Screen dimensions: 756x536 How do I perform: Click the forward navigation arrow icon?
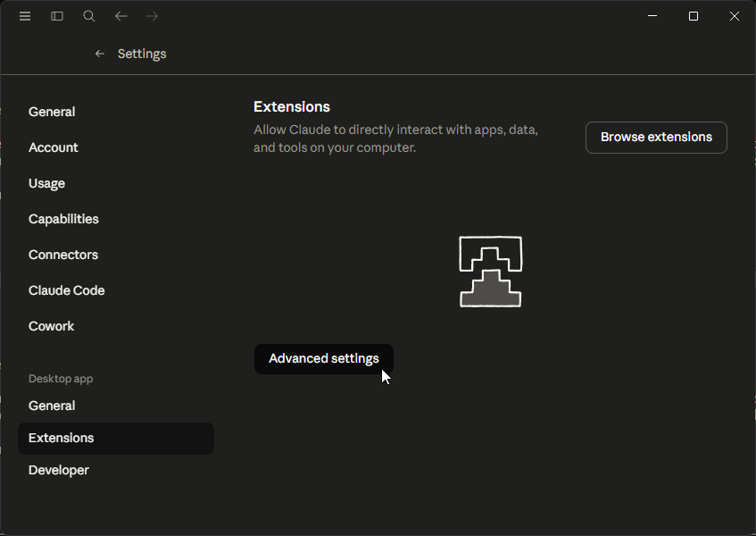click(x=152, y=15)
